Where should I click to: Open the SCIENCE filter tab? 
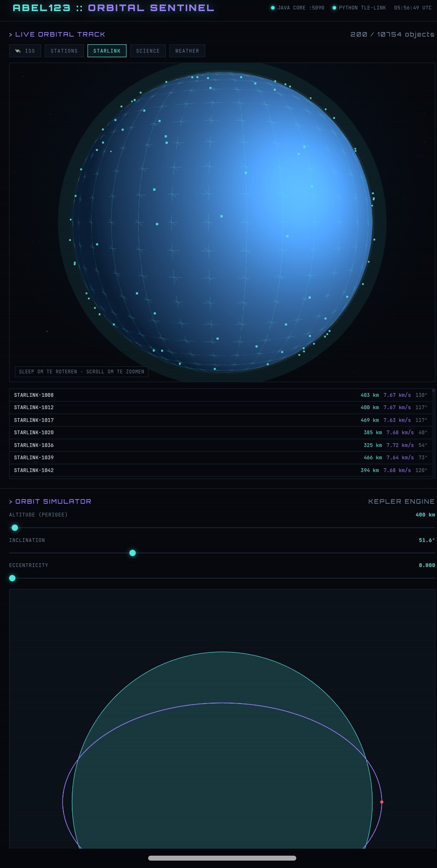point(148,51)
